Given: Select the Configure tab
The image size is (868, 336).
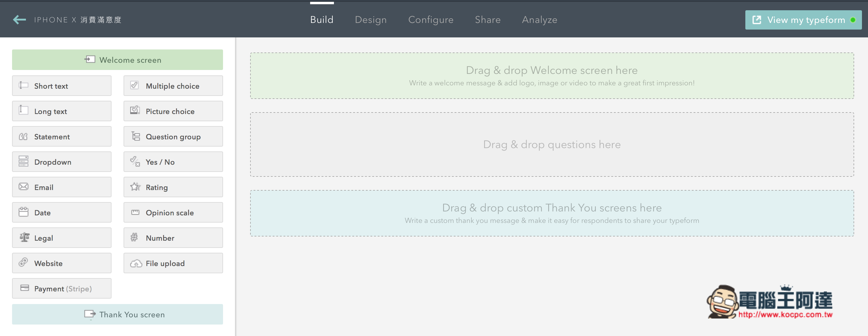Looking at the screenshot, I should (431, 19).
